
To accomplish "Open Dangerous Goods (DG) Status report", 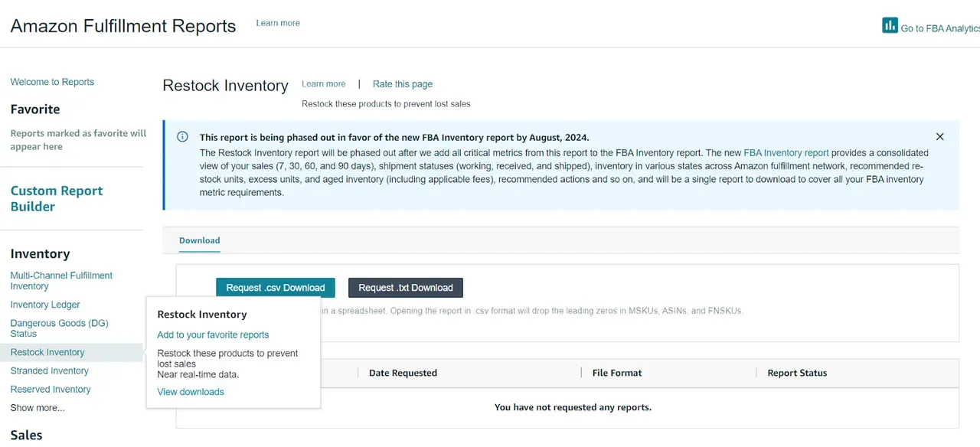I will pos(59,328).
